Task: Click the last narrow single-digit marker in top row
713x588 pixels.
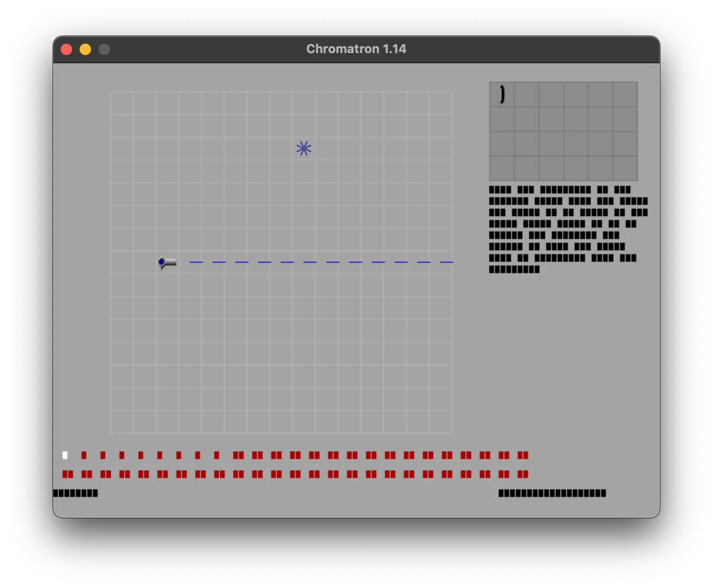Action: point(217,455)
